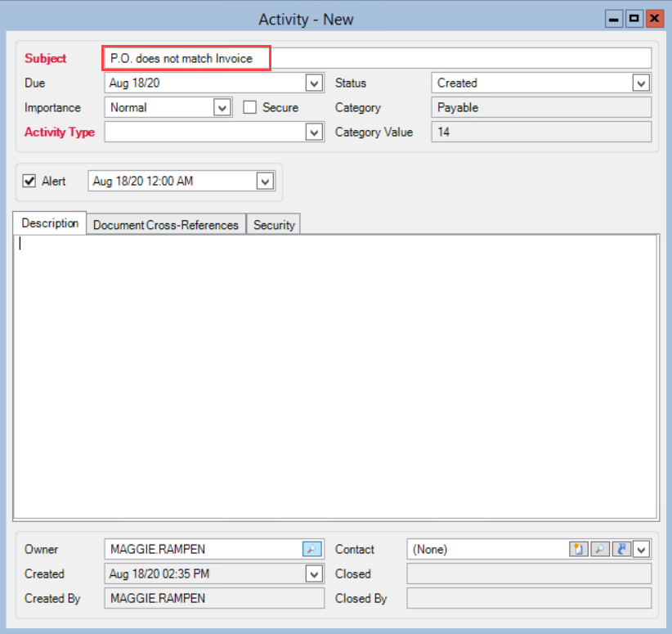Viewport: 672px width, 634px height.
Task: Click the empty Closed By field
Action: pyautogui.click(x=529, y=598)
